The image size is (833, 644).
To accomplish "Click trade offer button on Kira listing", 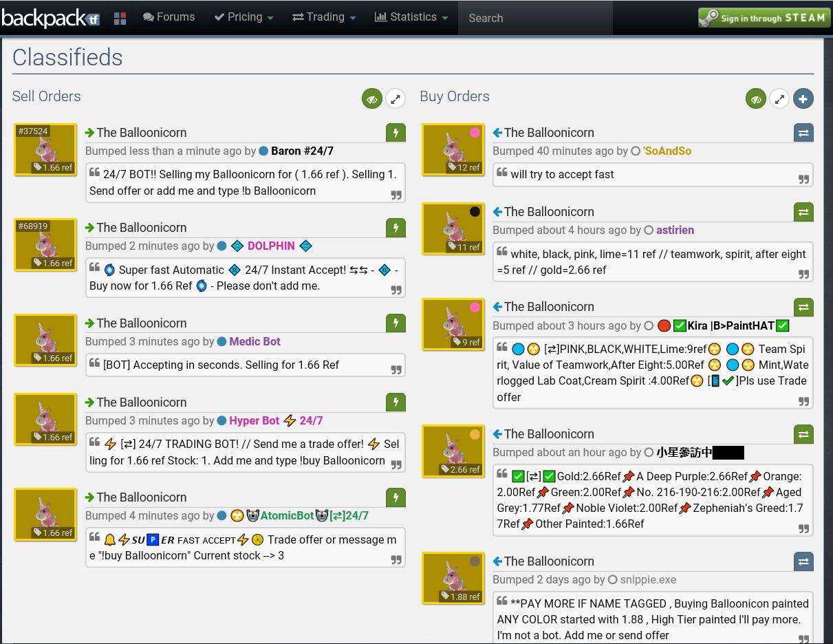I will [803, 307].
